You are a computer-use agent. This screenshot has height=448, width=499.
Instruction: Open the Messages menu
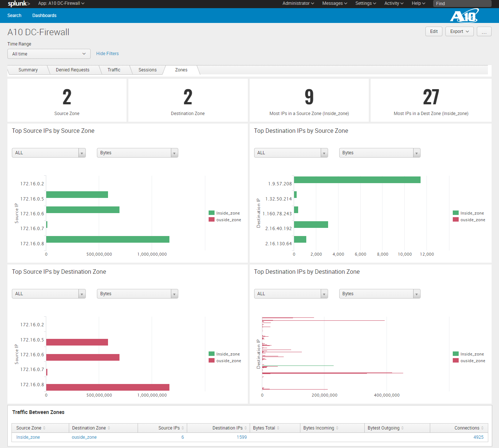[335, 3]
